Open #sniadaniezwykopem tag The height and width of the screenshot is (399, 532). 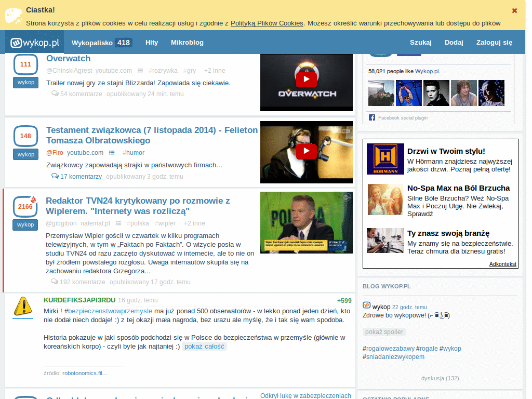click(394, 357)
